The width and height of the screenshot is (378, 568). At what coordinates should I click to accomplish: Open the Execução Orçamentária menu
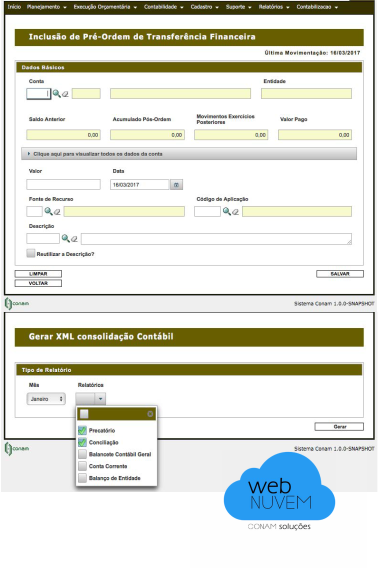(x=105, y=7)
